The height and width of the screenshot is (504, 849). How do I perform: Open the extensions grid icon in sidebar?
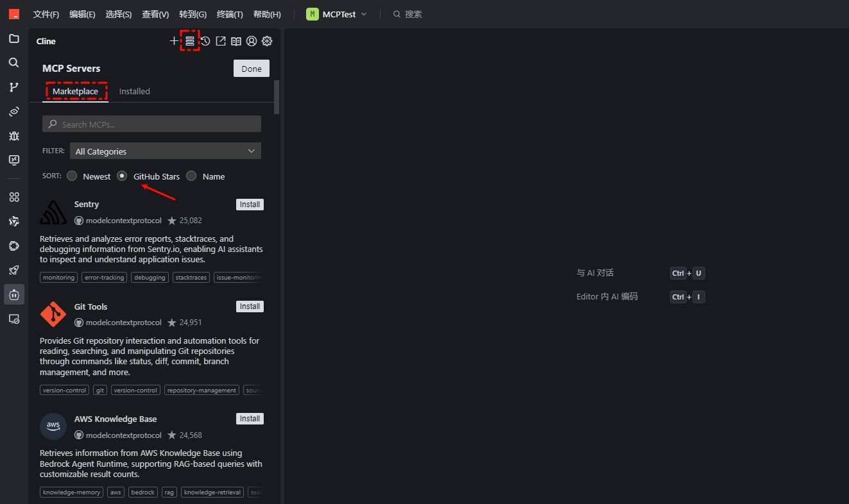coord(14,197)
